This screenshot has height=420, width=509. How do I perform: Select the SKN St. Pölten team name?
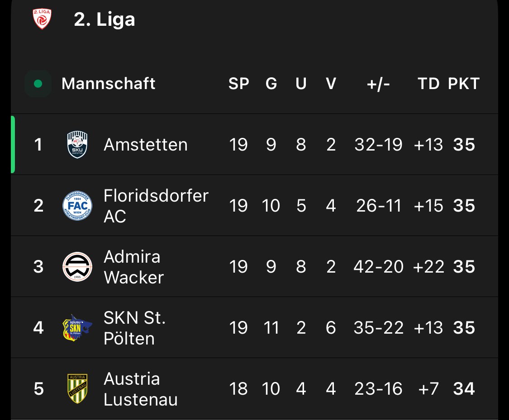point(134,328)
